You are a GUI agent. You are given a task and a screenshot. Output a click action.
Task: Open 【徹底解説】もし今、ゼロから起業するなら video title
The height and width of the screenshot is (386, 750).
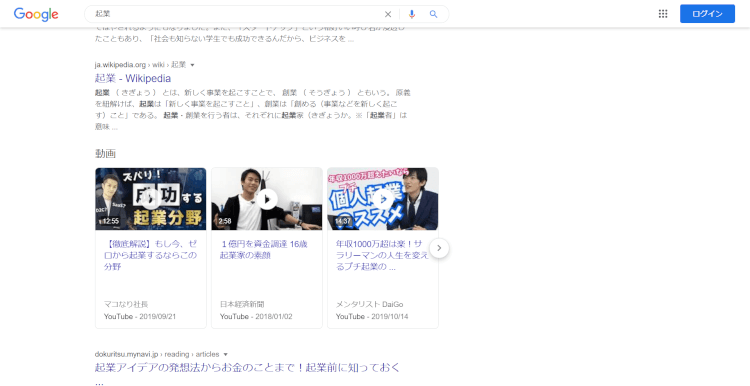(150, 255)
